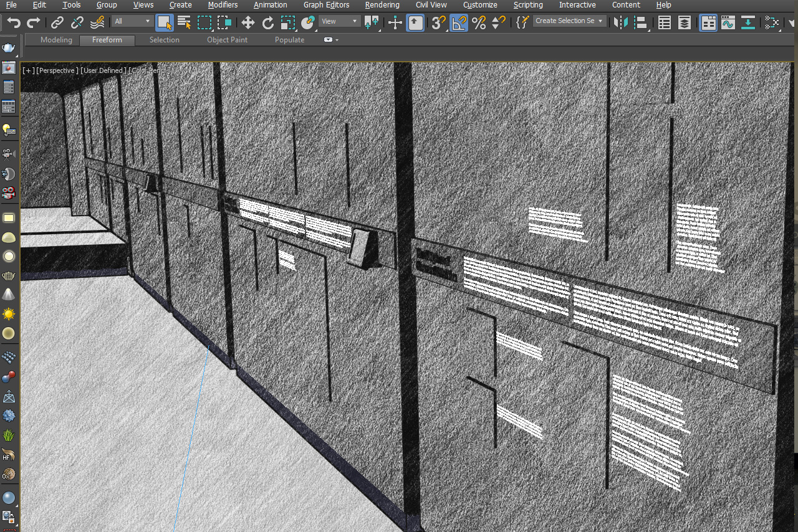Click the ribbon minimize toggle button
This screenshot has width=798, height=532.
[x=328, y=40]
